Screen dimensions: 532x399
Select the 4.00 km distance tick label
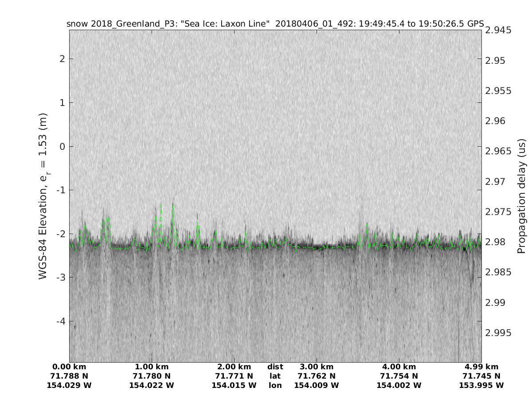point(399,367)
